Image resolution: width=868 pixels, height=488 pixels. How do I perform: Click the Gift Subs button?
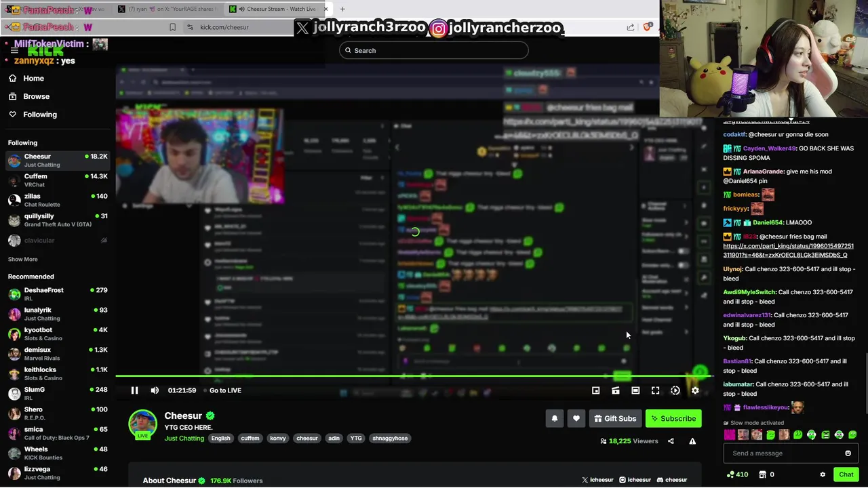[615, 419]
